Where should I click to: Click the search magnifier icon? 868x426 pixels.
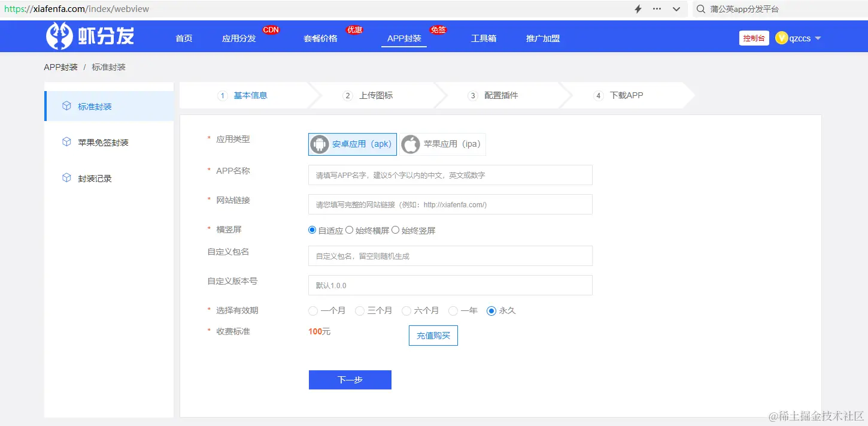point(700,9)
